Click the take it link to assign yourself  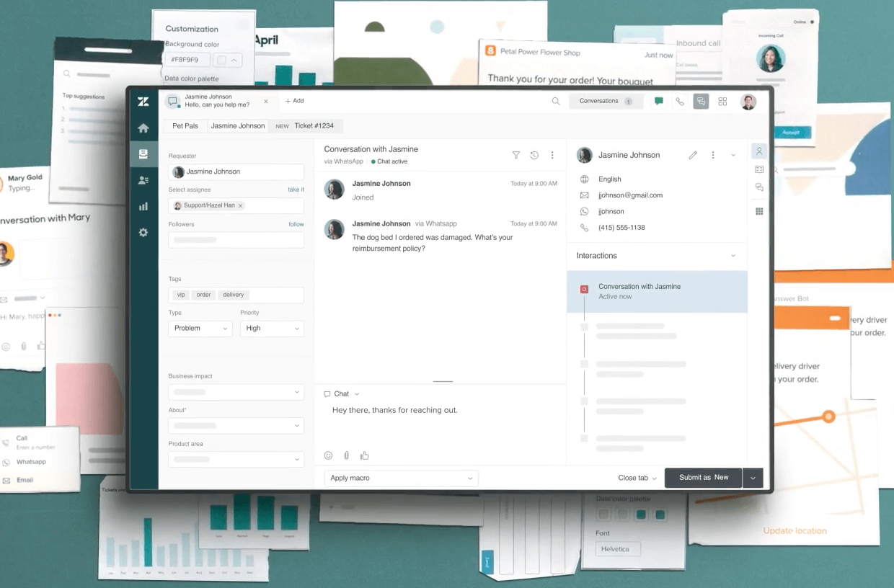(x=296, y=189)
